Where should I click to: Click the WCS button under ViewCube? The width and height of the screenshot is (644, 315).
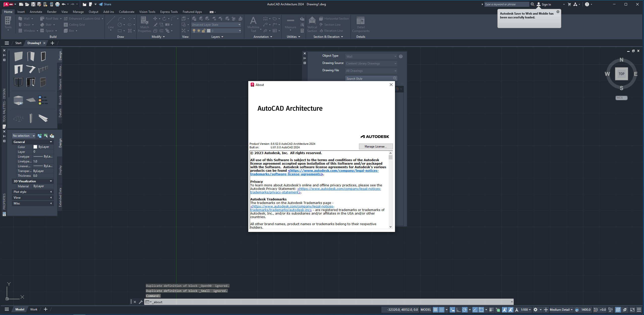621,98
